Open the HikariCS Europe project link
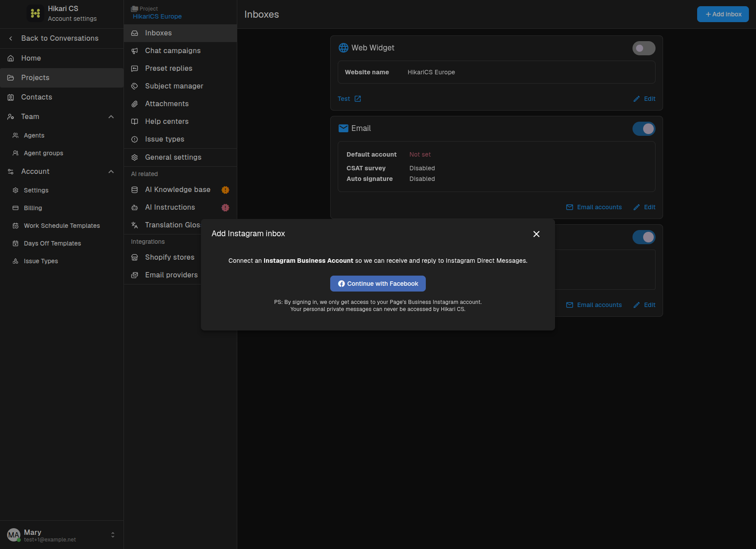The height and width of the screenshot is (549, 756). (157, 16)
